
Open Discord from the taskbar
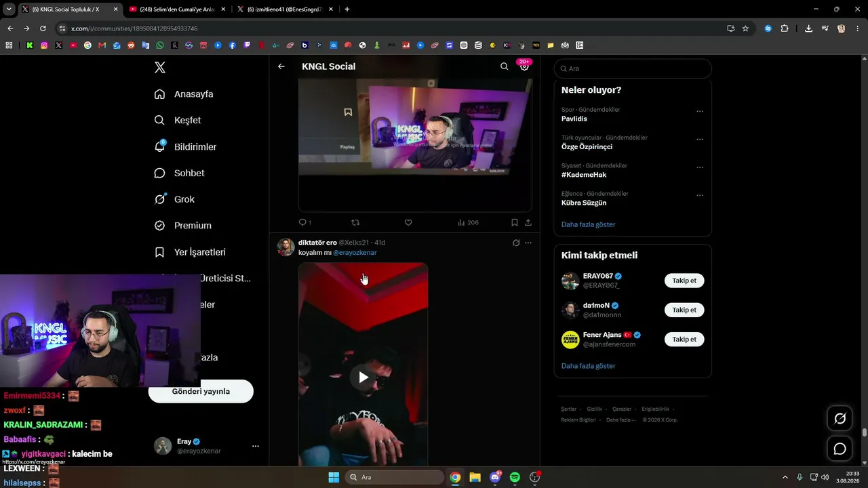(495, 477)
